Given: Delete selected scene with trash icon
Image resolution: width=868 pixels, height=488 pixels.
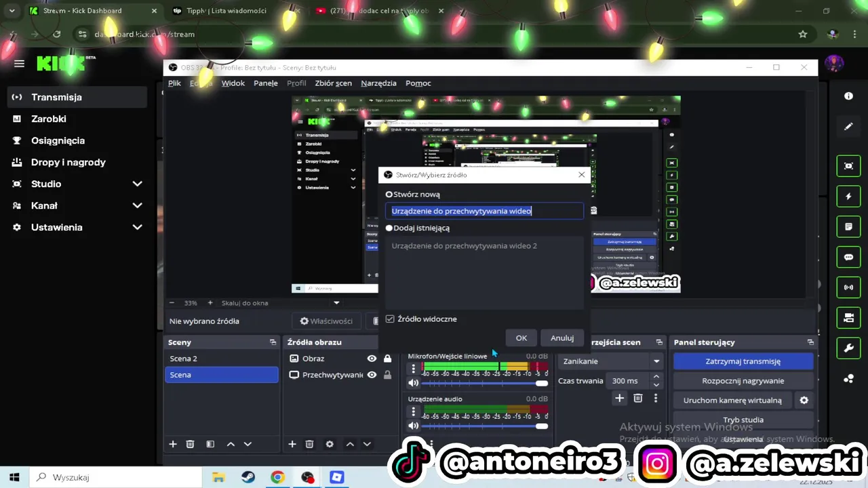Looking at the screenshot, I should 191,444.
